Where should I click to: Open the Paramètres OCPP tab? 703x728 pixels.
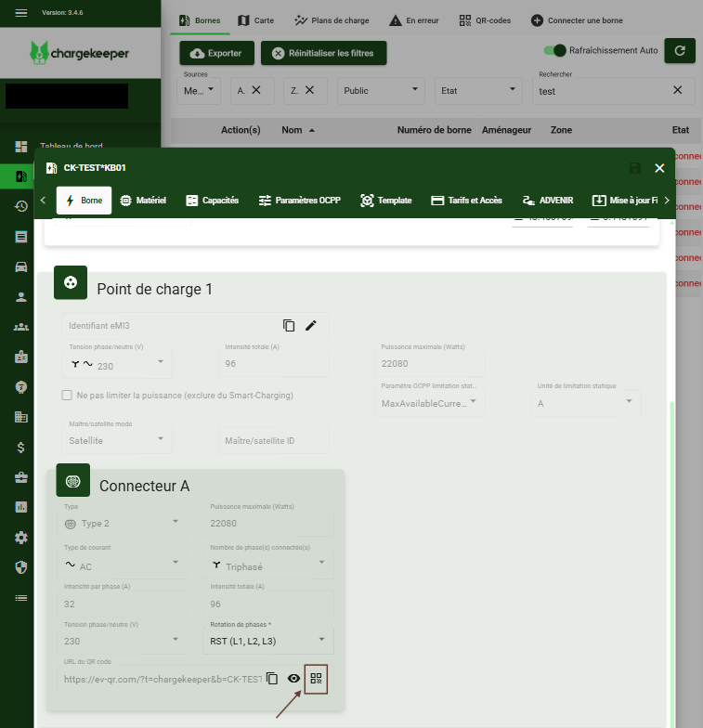click(x=299, y=201)
